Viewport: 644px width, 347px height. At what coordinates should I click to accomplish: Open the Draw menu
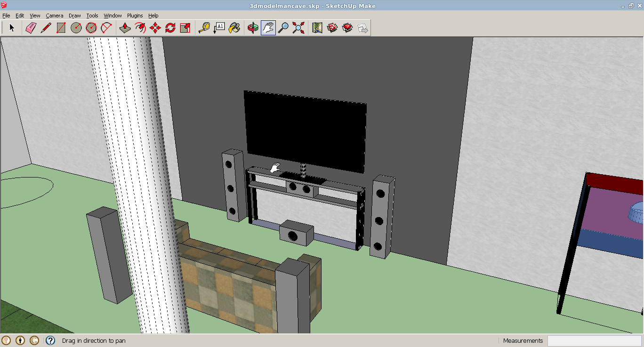(75, 16)
